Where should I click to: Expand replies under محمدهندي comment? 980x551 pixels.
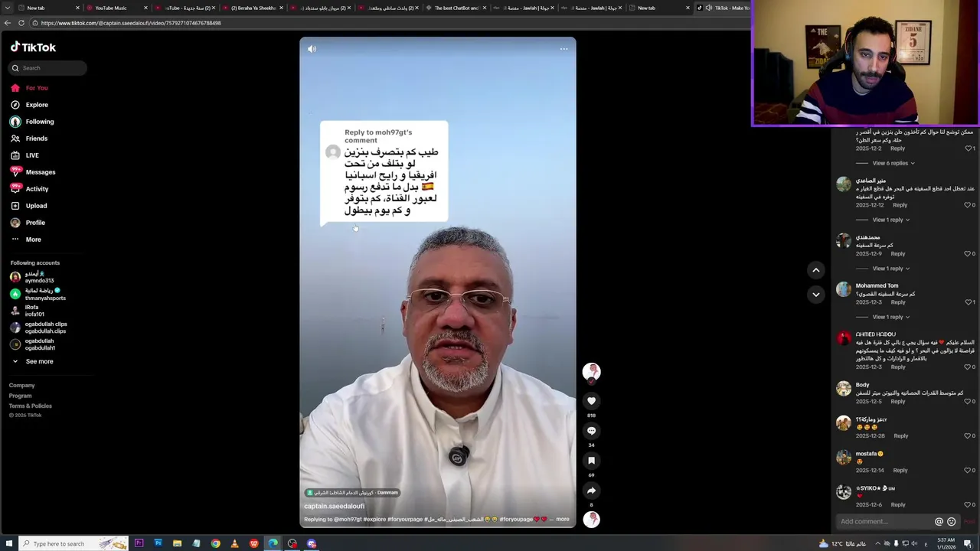[890, 269]
